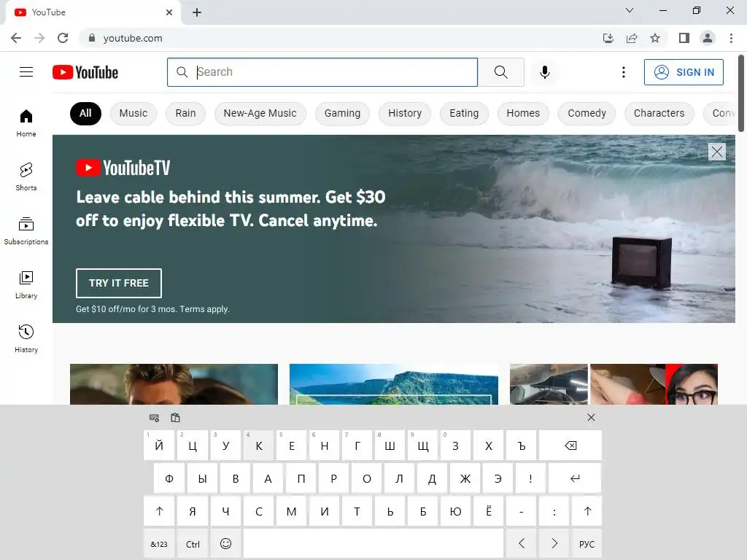
Task: Tap the Й key
Action: [159, 446]
